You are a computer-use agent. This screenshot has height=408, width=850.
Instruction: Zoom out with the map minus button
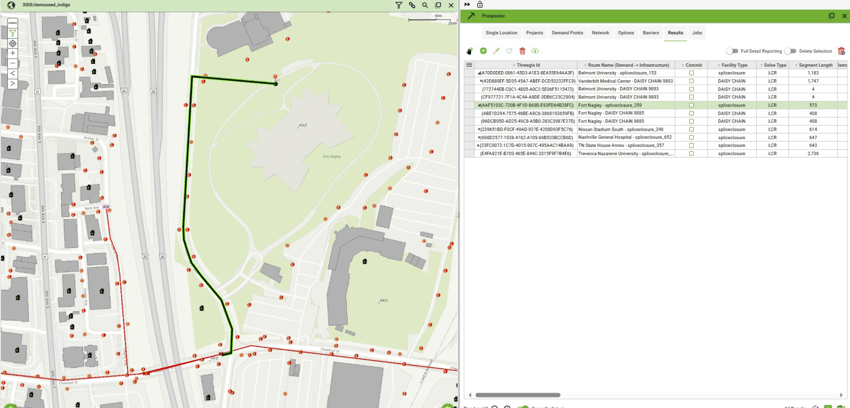point(12,63)
